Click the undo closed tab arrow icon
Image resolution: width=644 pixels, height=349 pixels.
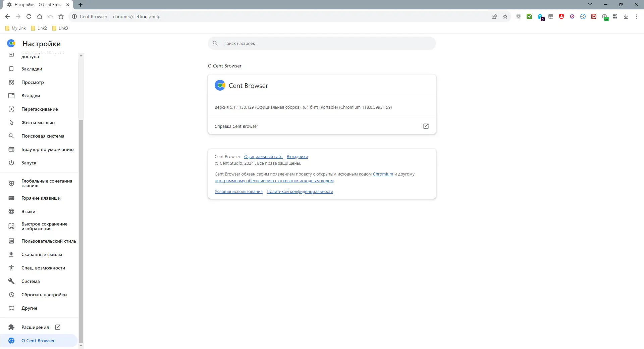[50, 16]
